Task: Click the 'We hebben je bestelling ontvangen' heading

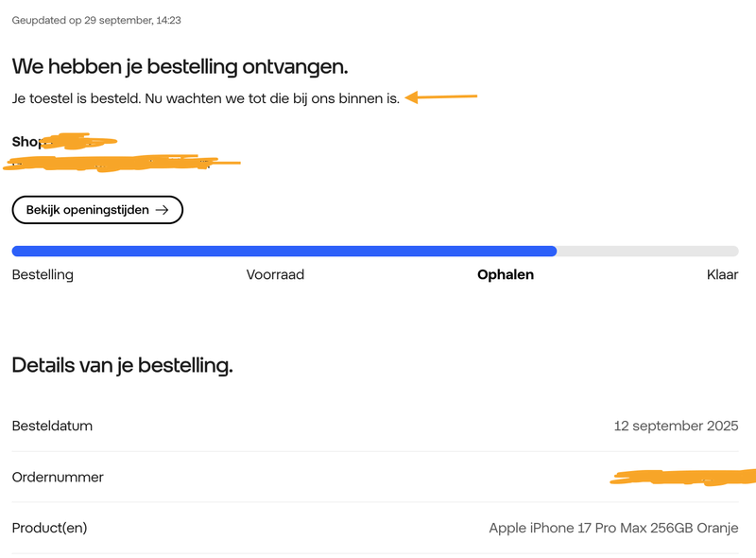Action: [x=180, y=66]
